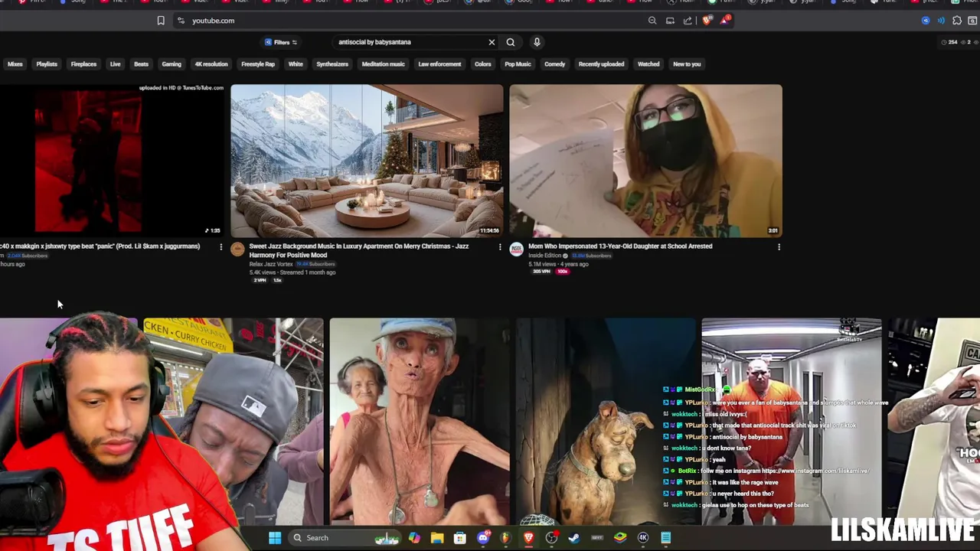Open the snowy luxury apartment jazz thumbnail
Image resolution: width=980 pixels, height=551 pixels.
coord(367,160)
